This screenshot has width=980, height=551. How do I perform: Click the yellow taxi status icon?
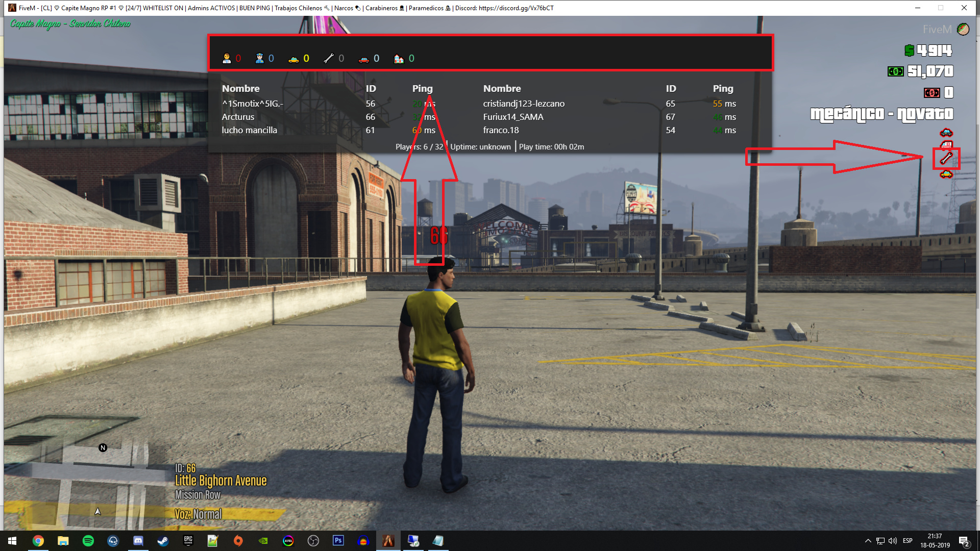pyautogui.click(x=946, y=174)
